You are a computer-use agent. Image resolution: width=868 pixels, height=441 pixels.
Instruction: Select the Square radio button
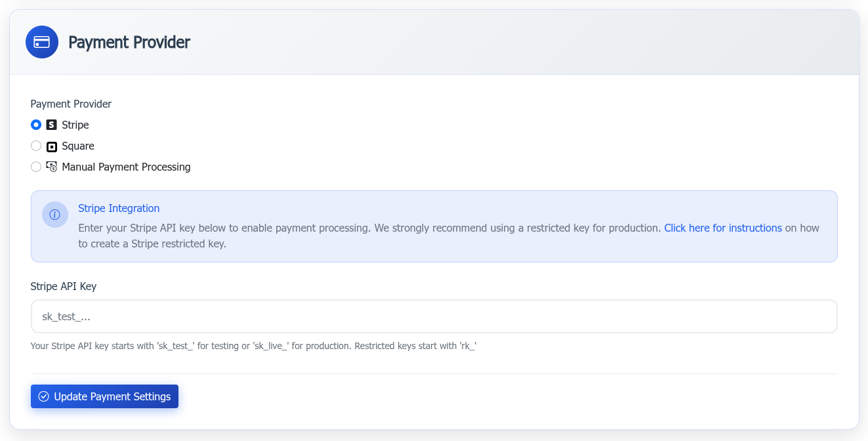tap(36, 146)
